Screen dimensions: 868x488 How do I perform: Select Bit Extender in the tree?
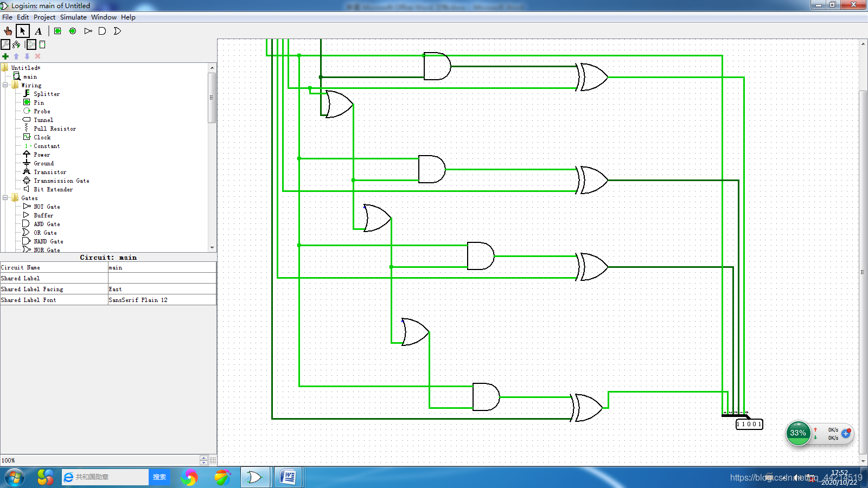[x=53, y=189]
